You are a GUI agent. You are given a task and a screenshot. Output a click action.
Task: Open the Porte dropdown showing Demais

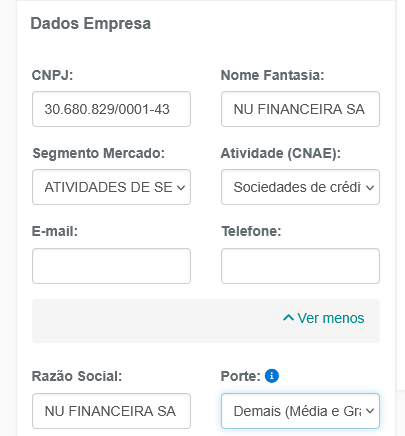point(300,411)
